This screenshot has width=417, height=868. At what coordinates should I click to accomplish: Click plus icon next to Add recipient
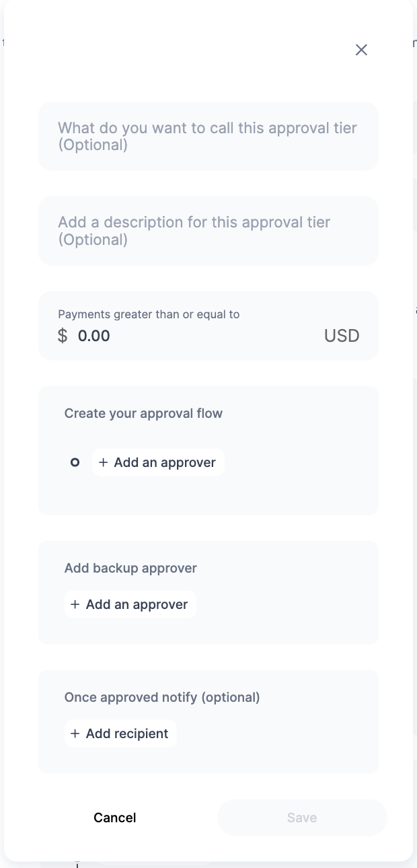click(x=75, y=733)
